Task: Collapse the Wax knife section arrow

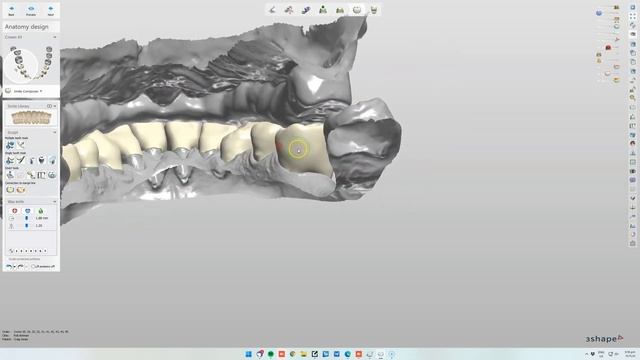Action: pos(55,202)
